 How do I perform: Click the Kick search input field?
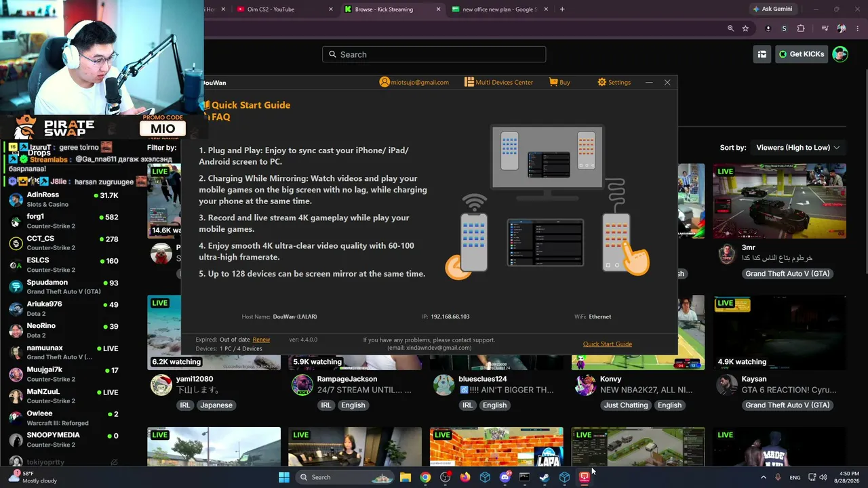(434, 54)
